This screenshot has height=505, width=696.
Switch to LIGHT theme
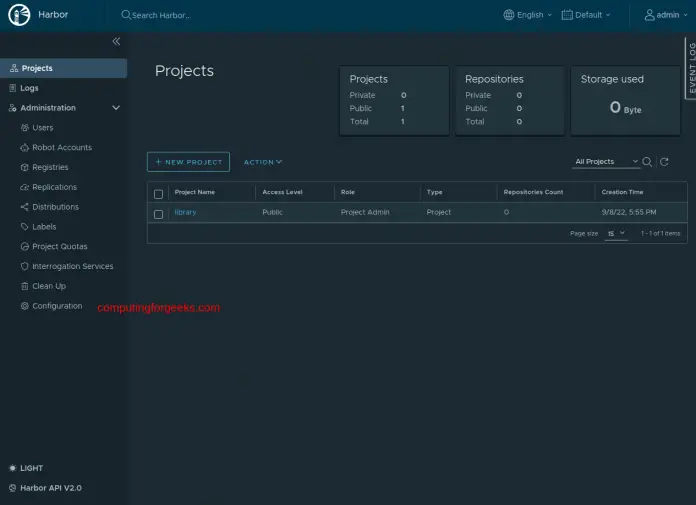coord(30,468)
